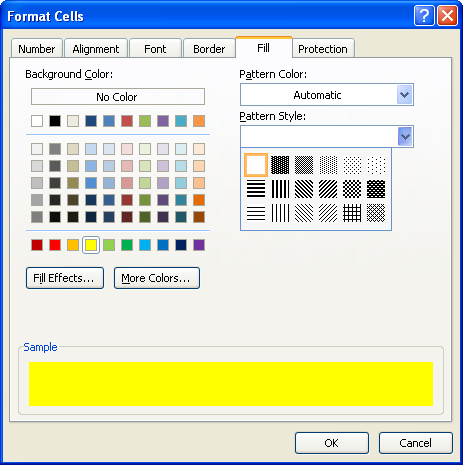Image resolution: width=463 pixels, height=465 pixels.
Task: Collapse the Pattern Style dropdown arrow
Action: point(405,136)
